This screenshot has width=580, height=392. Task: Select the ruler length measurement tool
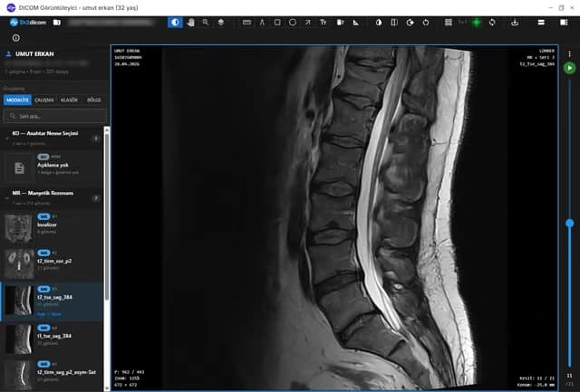[x=246, y=23]
